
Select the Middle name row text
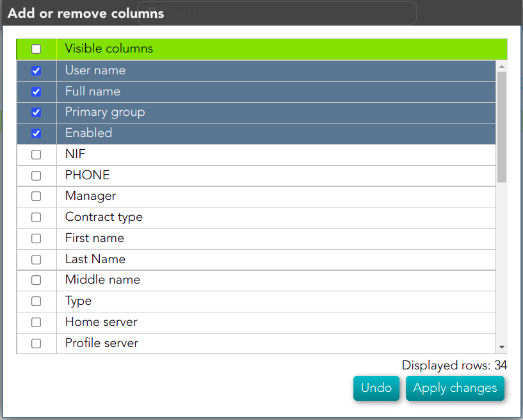(x=102, y=280)
